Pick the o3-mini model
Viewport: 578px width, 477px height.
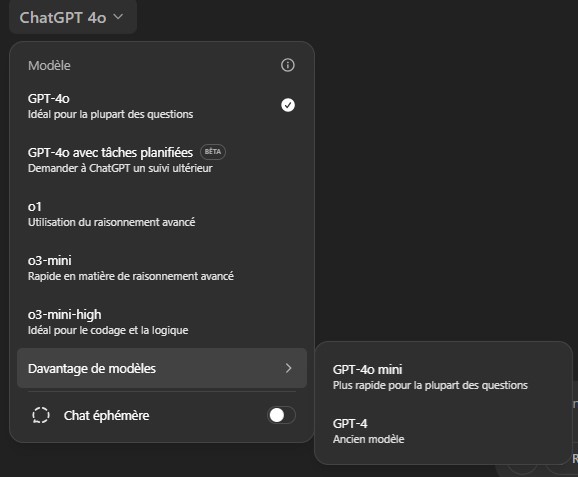(162, 268)
